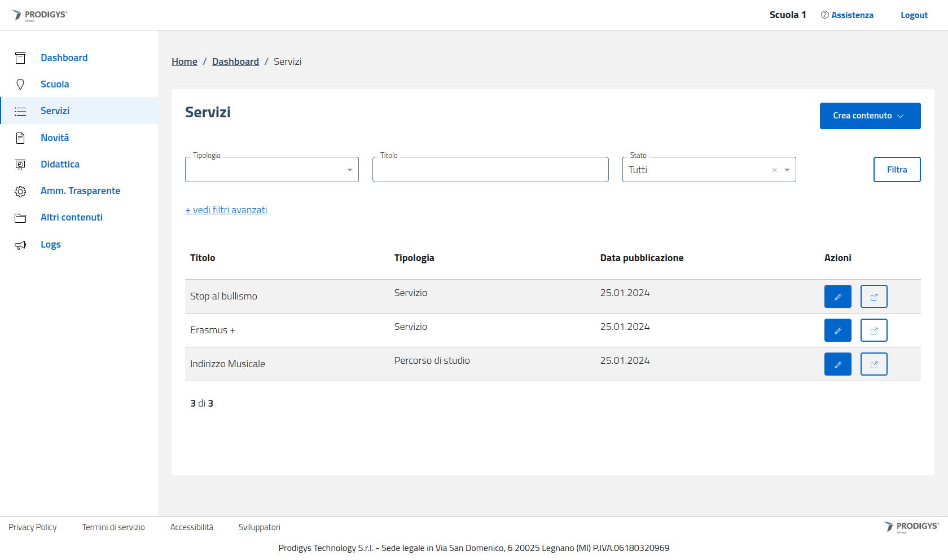
Task: Show advanced filters link
Action: click(x=226, y=210)
